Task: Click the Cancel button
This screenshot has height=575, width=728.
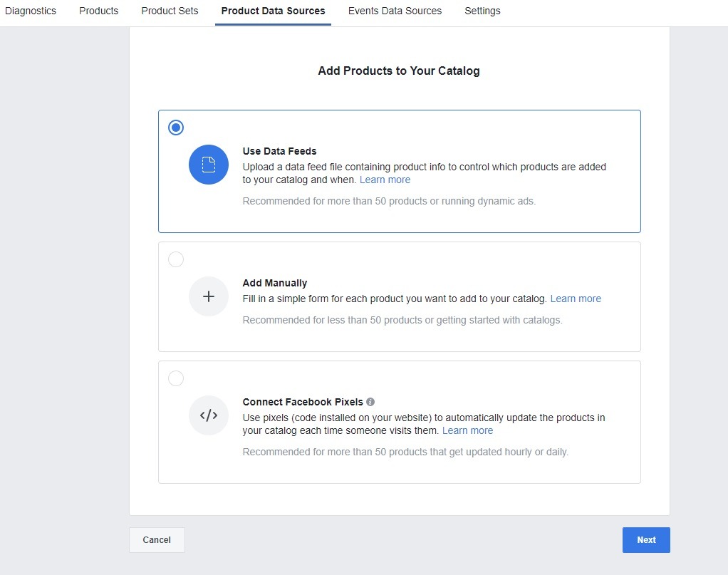Action: [x=157, y=539]
